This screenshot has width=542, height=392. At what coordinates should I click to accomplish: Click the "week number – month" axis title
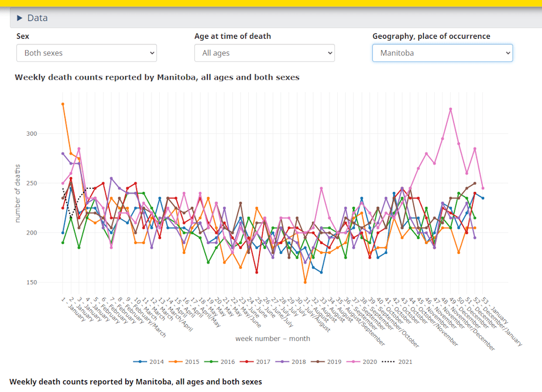(x=273, y=339)
